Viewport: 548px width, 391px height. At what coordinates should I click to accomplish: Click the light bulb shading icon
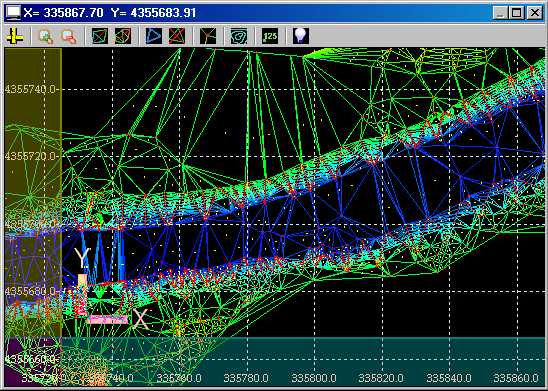[x=301, y=36]
